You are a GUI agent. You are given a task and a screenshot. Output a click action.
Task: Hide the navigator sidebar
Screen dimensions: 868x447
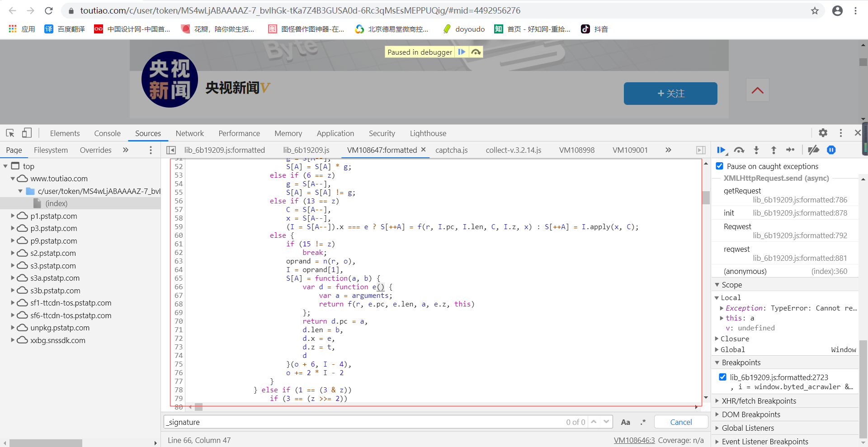171,150
